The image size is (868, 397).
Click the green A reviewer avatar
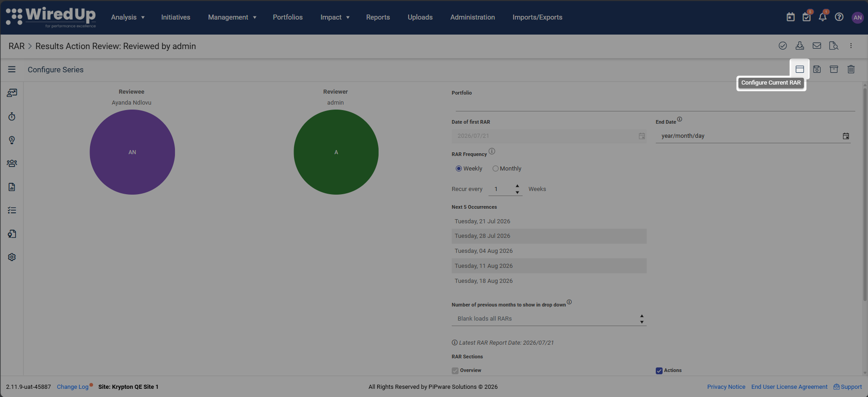click(x=336, y=152)
